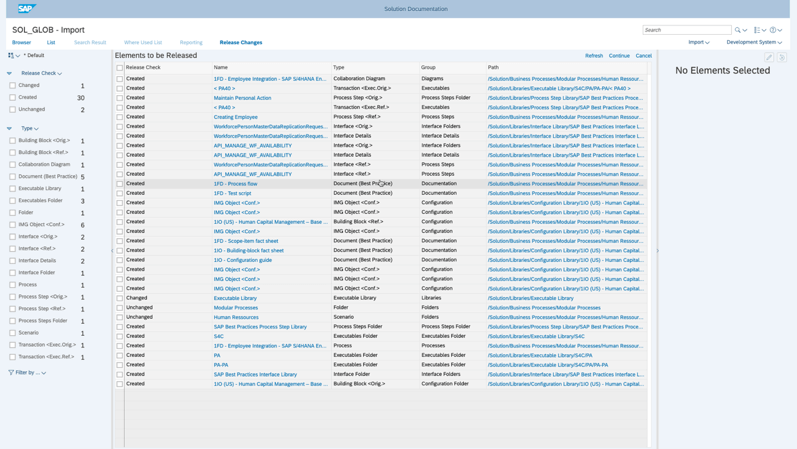797x449 pixels.
Task: Tick the Scenario type checkbox
Action: [13, 333]
